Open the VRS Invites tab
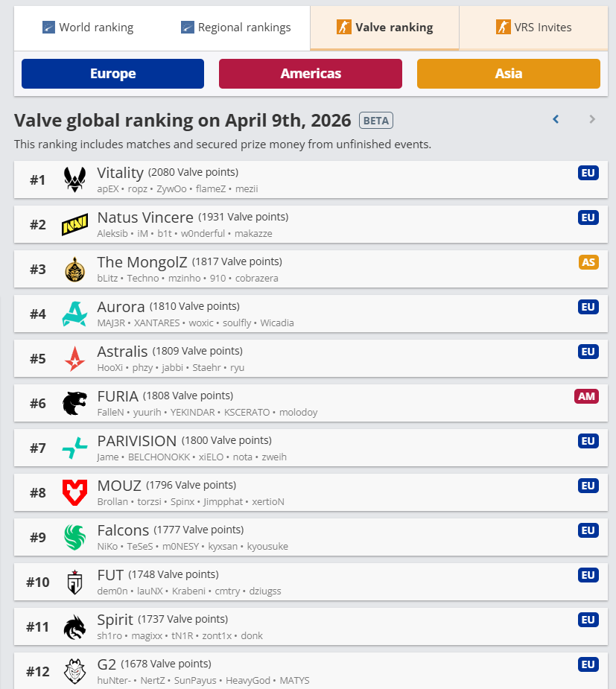Image resolution: width=616 pixels, height=689 pixels. [x=533, y=28]
